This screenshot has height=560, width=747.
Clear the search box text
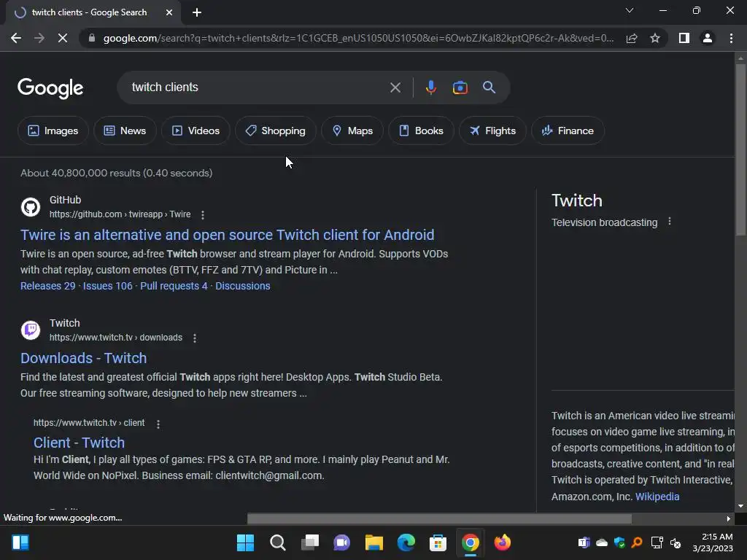pyautogui.click(x=395, y=87)
